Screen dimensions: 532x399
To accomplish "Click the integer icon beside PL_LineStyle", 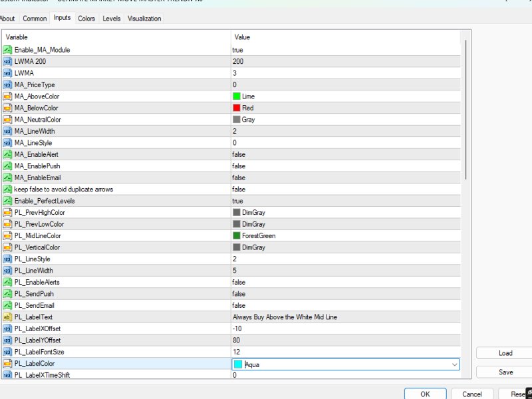I will (7, 259).
